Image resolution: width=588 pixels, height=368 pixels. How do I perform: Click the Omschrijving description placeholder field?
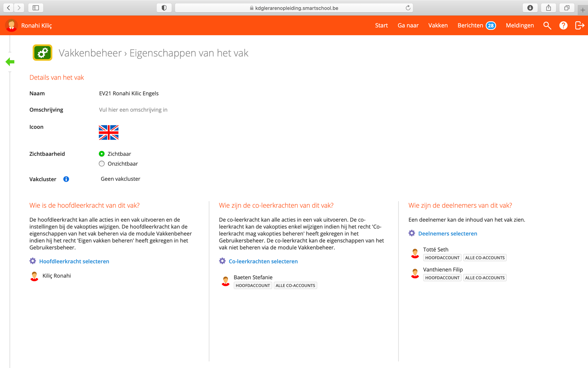[133, 110]
